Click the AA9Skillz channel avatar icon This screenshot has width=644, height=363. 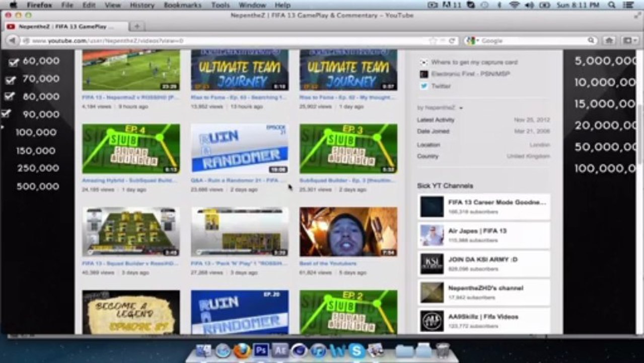click(432, 321)
